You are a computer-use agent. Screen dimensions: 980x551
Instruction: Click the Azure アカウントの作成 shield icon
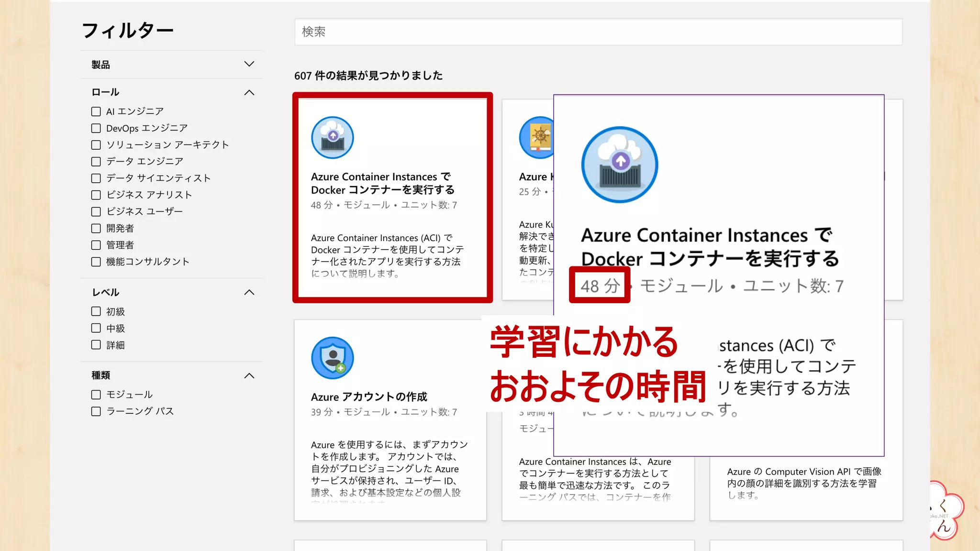pos(333,358)
